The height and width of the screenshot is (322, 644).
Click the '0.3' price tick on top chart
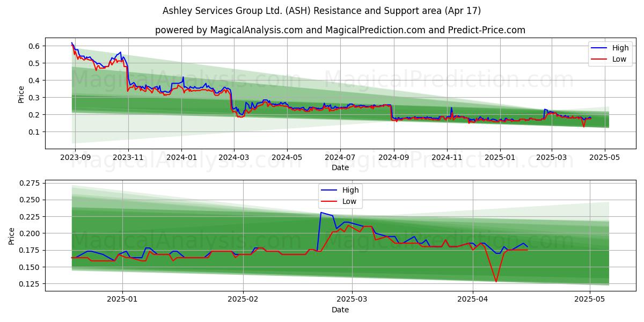click(x=34, y=98)
